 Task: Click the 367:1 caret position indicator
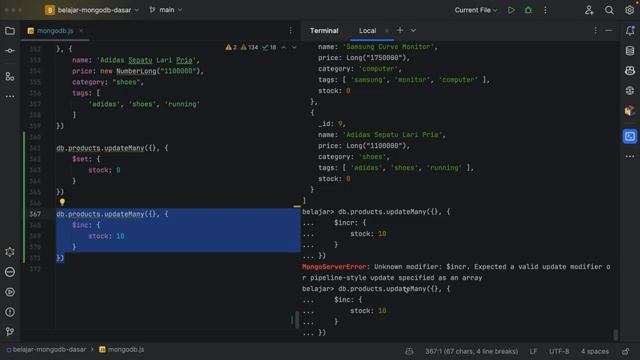click(x=471, y=351)
